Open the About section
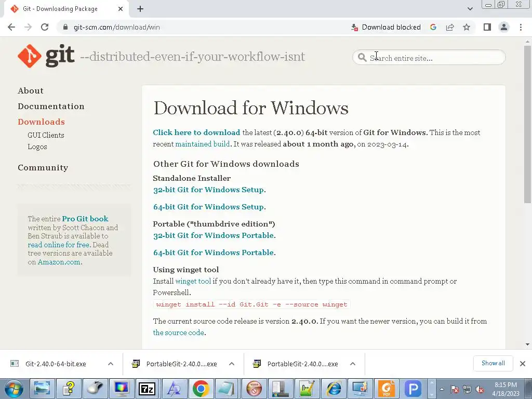 [31, 90]
